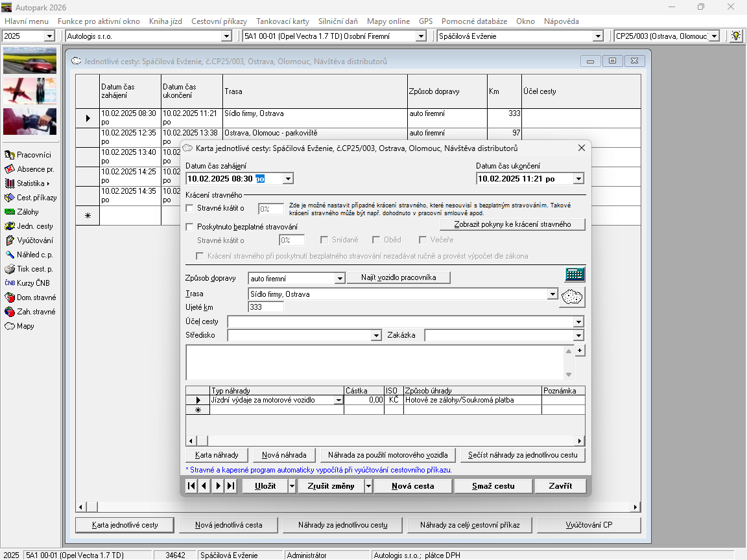Select Zálohy in the sidebar
747x560 pixels.
pos(27,212)
